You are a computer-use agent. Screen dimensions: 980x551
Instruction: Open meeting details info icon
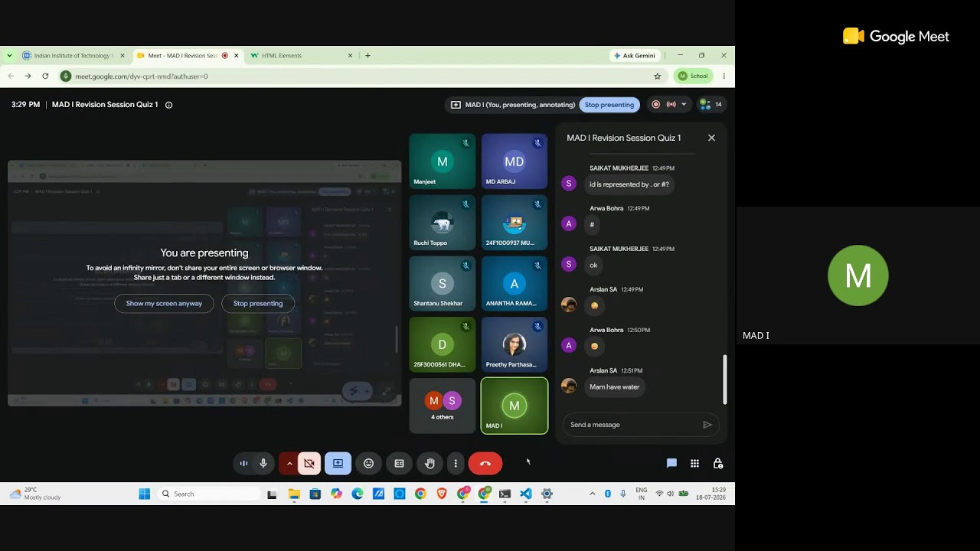coord(169,105)
